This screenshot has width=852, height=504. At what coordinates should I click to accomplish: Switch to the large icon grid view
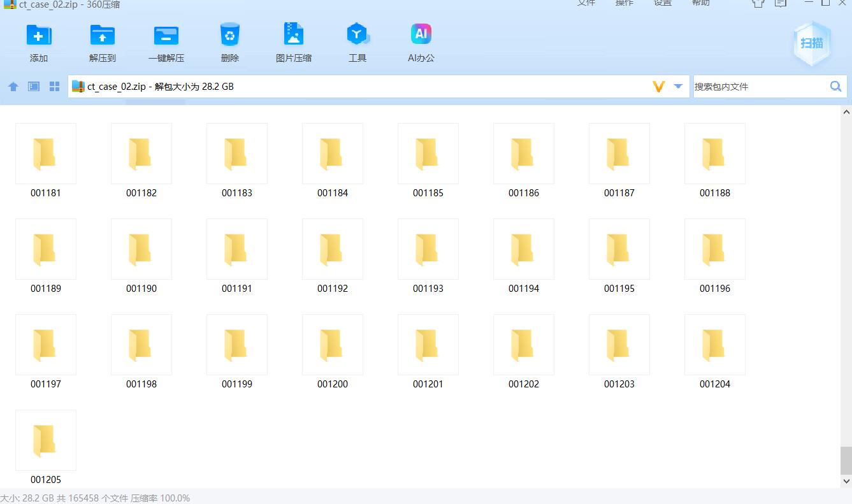54,87
